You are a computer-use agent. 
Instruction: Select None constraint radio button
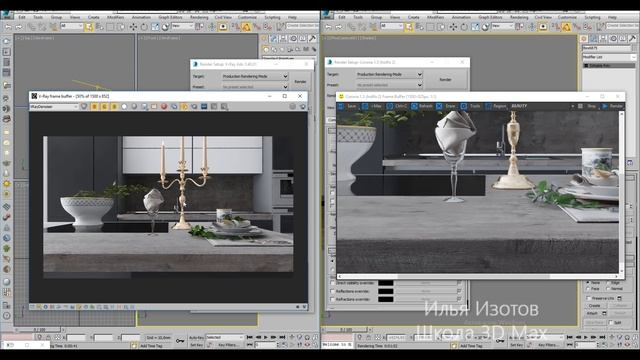(x=588, y=282)
